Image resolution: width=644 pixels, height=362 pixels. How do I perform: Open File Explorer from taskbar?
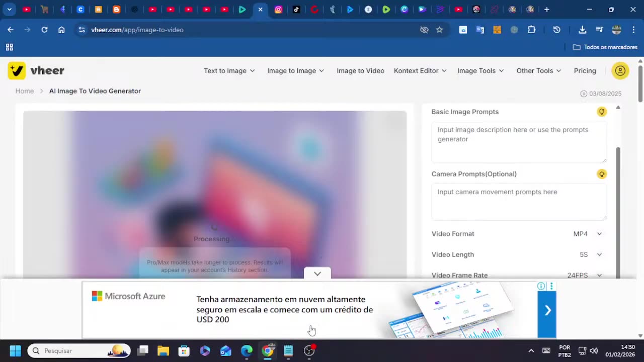(163, 350)
